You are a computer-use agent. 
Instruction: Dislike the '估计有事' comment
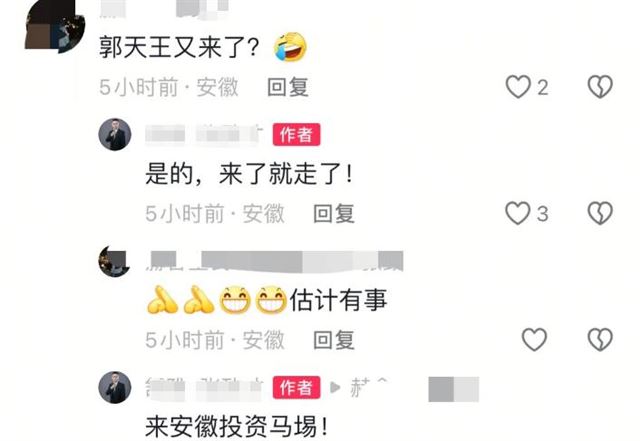tap(600, 339)
